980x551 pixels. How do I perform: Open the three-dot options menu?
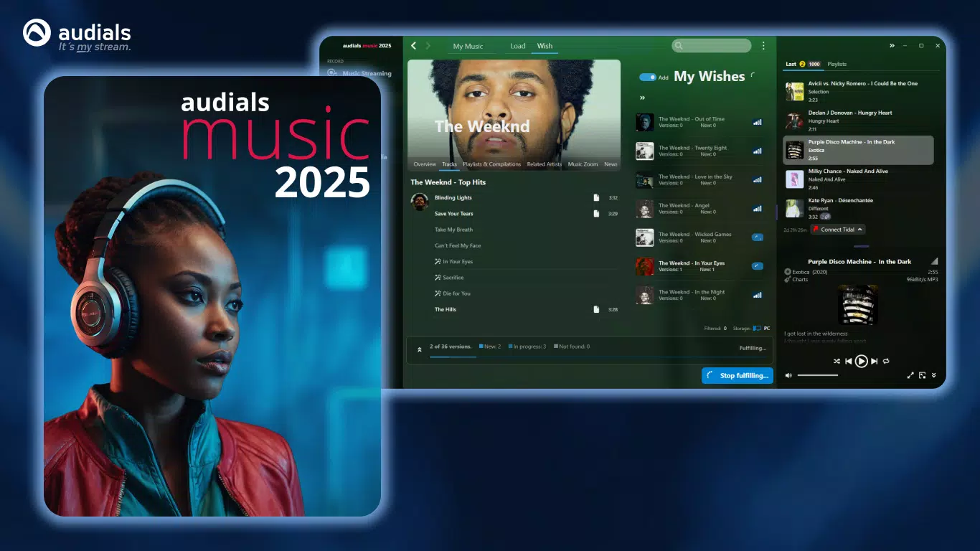pos(763,46)
